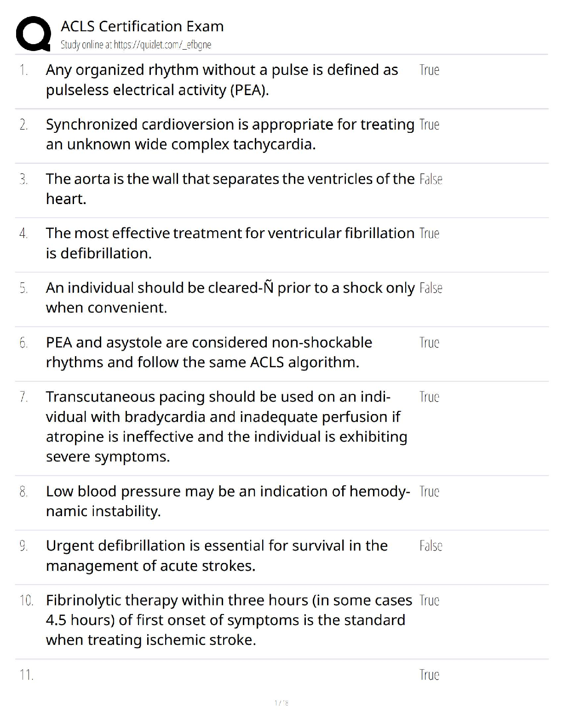Select the fibrinolytic therapy statement

coord(229,620)
